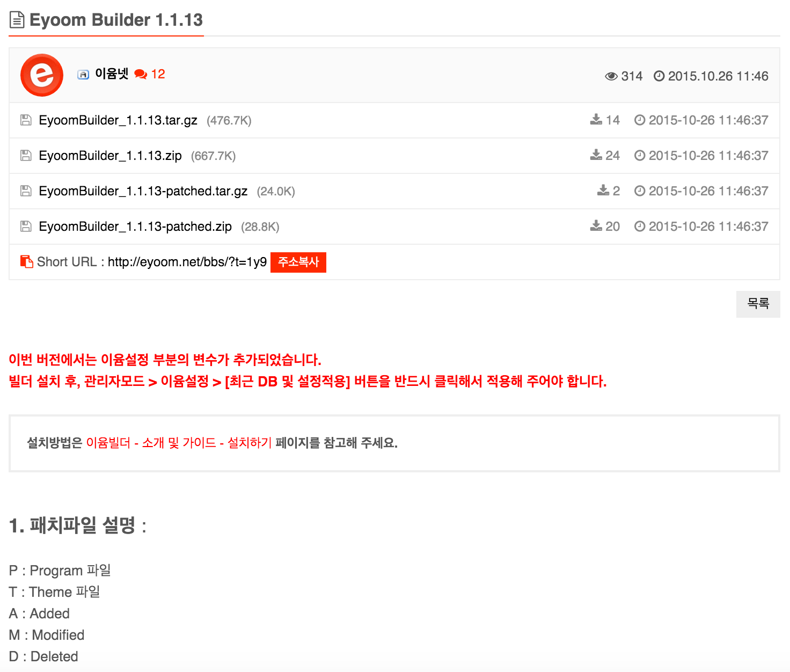Image resolution: width=790 pixels, height=672 pixels.
Task: Click the red clipboard icon before Short URL
Action: pyautogui.click(x=26, y=262)
